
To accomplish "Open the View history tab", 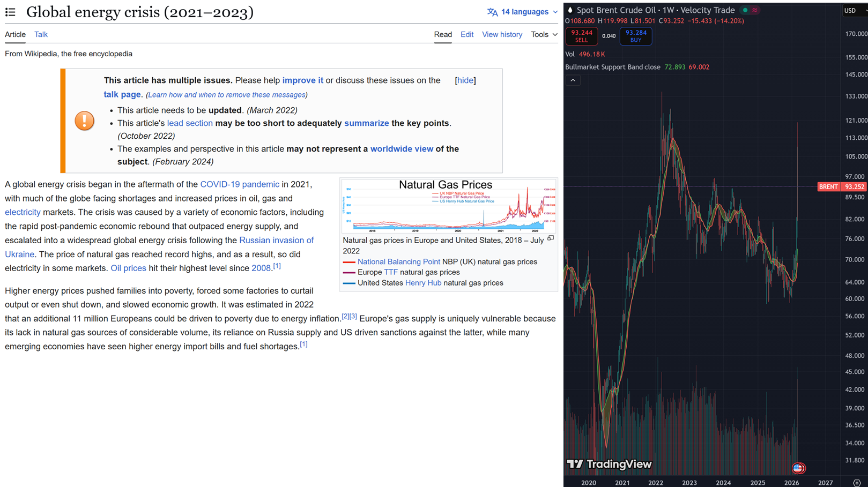I will click(502, 34).
